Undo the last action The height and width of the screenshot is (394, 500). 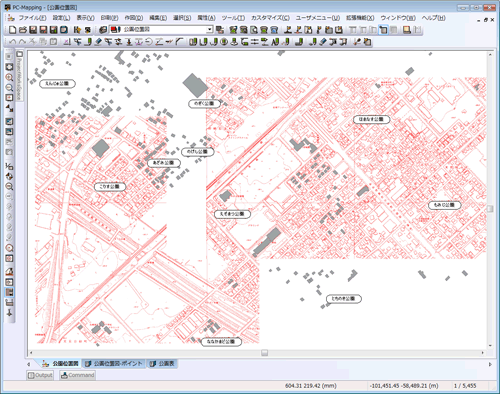click(12, 42)
